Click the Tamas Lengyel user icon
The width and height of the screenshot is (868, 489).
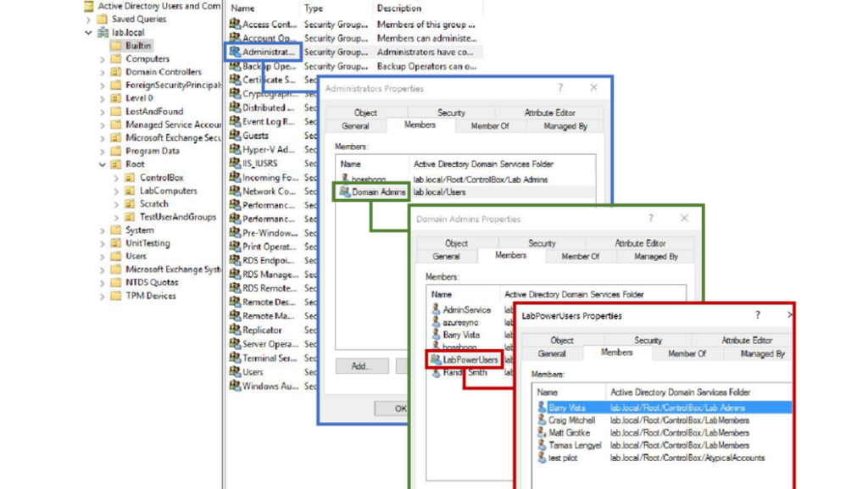click(x=542, y=445)
